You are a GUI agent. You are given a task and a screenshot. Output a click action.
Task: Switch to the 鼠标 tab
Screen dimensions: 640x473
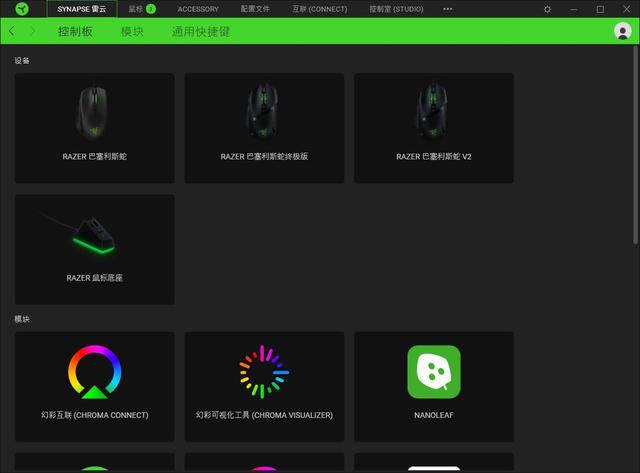141,9
